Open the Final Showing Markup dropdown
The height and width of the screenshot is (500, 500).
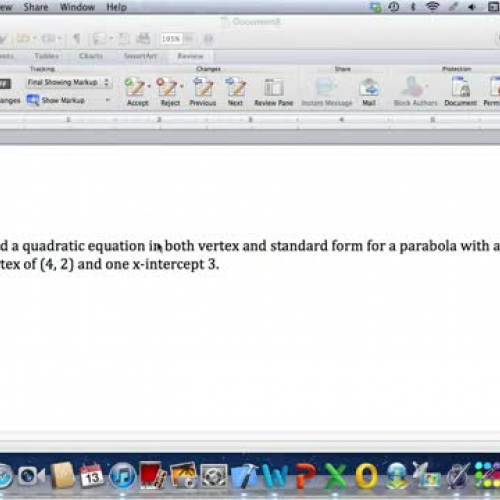(69, 82)
